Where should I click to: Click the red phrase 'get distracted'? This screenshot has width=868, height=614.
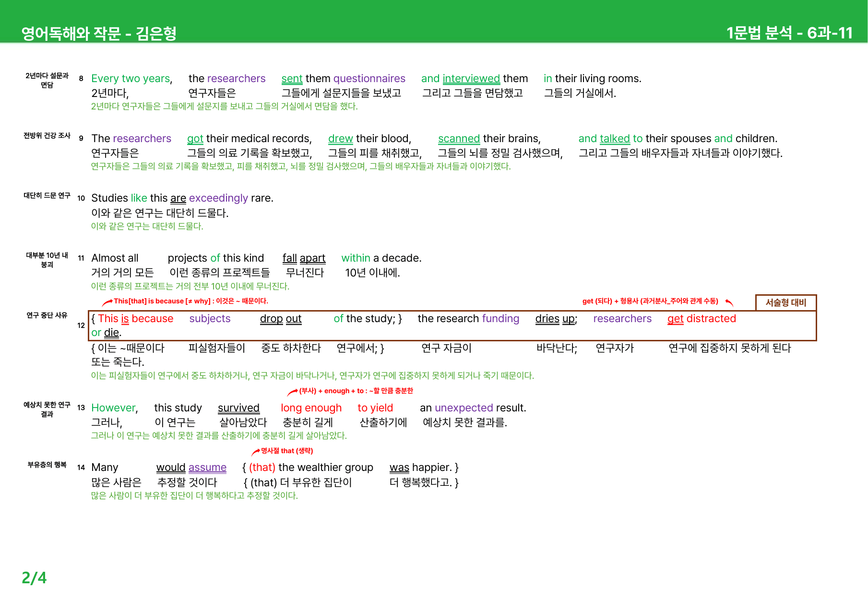[x=702, y=319]
